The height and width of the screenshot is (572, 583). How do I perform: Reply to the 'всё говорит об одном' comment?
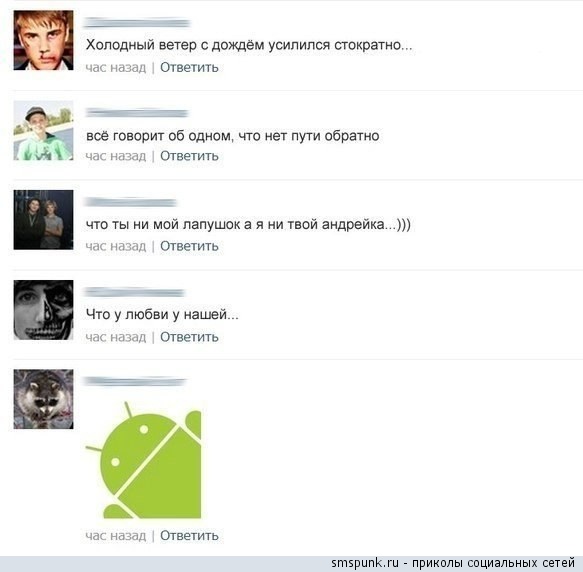point(189,156)
